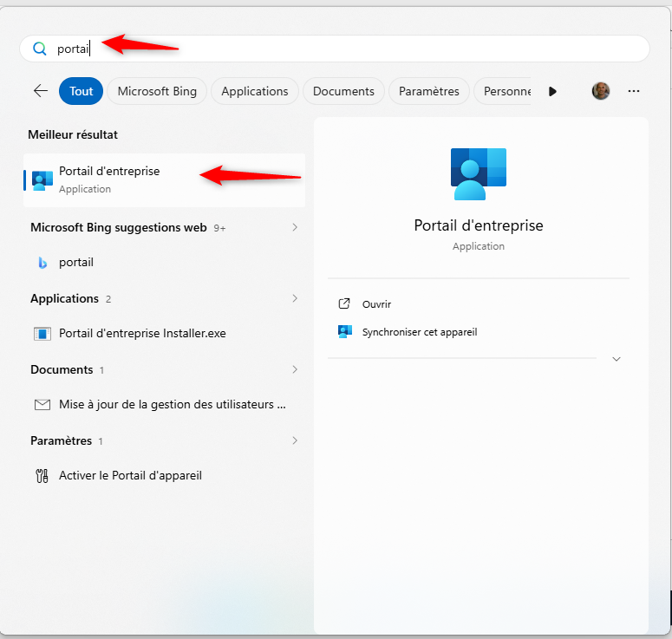
Task: Click the back arrow icon
Action: [40, 91]
